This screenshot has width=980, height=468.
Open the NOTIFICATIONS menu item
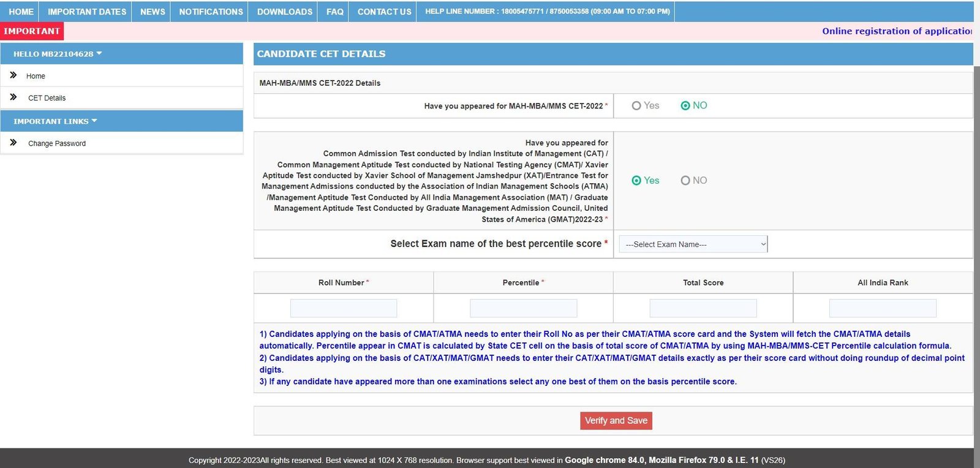pyautogui.click(x=211, y=12)
